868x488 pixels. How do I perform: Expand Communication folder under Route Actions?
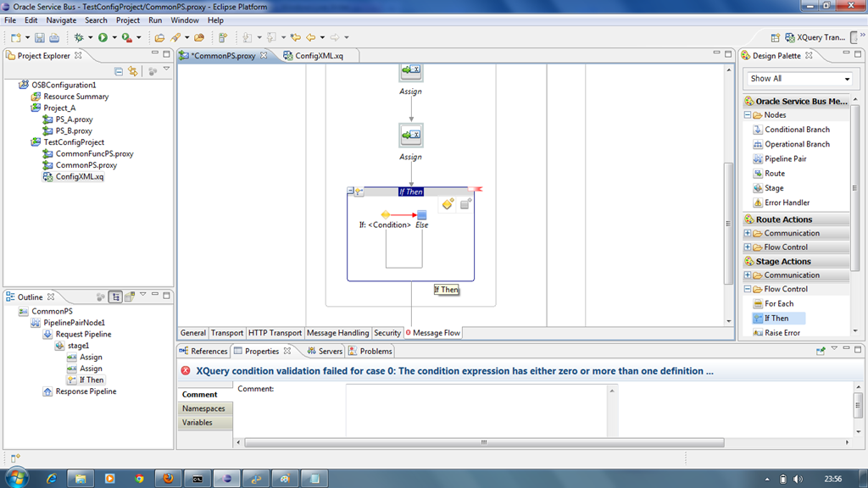click(748, 233)
